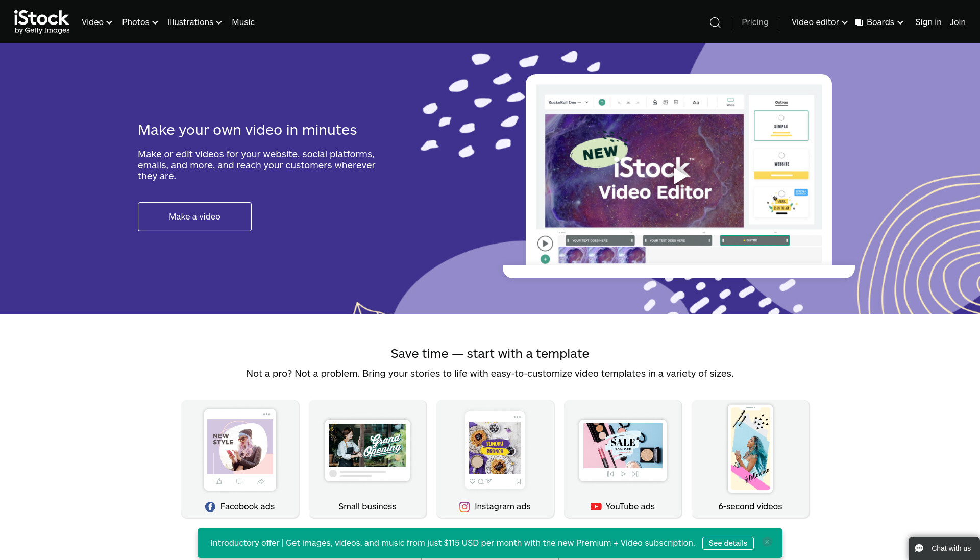Click See details in offer banner

pyautogui.click(x=728, y=543)
